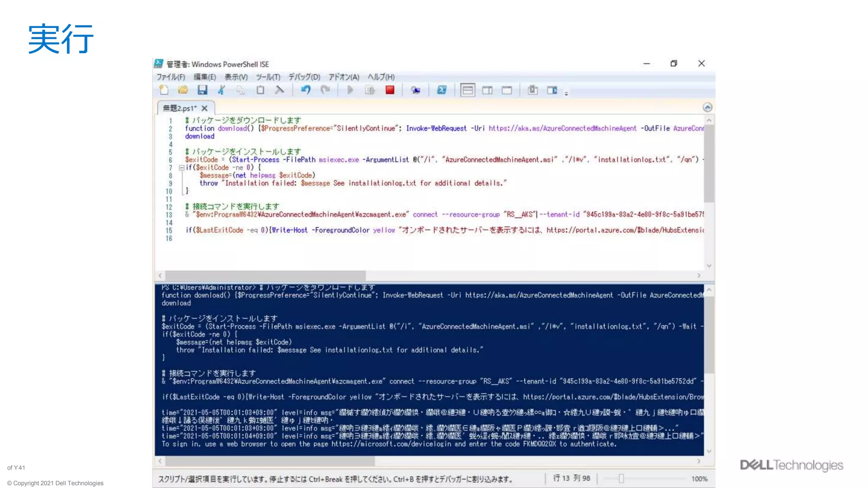Image resolution: width=868 pixels, height=488 pixels.
Task: Click the Open file folder icon
Action: click(183, 90)
